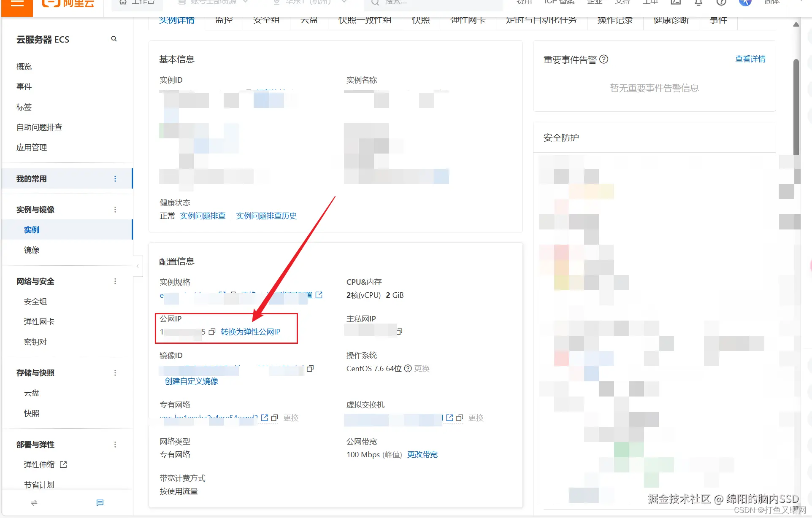Copy the private IP address using copy icon

point(399,332)
